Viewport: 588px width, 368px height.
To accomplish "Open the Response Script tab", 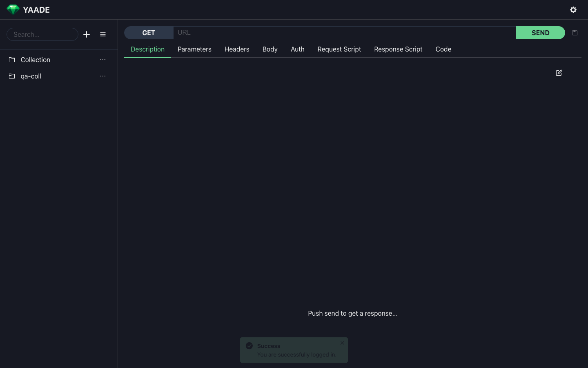I will click(398, 49).
